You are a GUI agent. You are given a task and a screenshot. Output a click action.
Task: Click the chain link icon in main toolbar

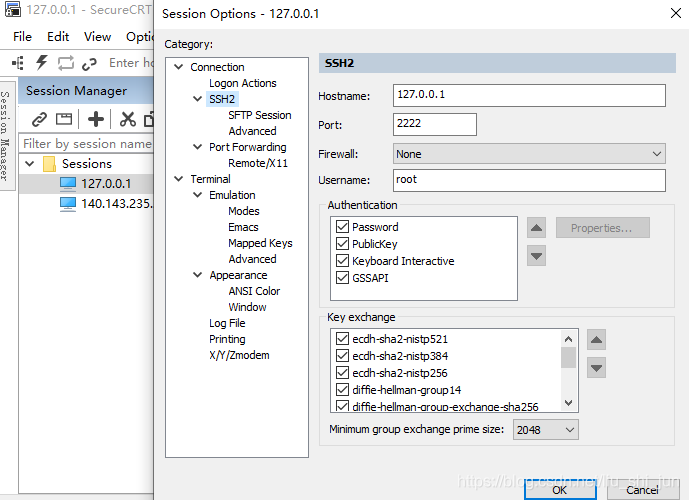click(x=89, y=64)
